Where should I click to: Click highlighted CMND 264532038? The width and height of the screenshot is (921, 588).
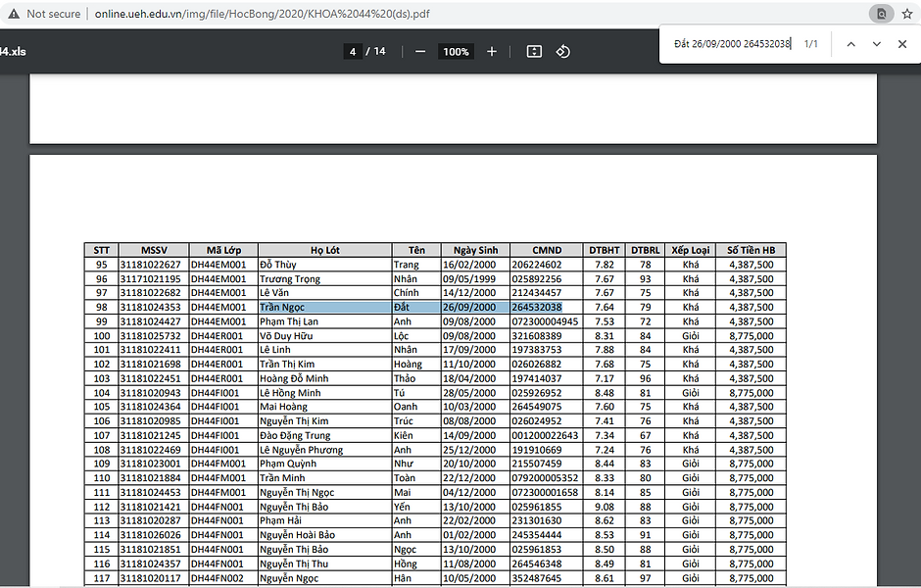coord(536,307)
